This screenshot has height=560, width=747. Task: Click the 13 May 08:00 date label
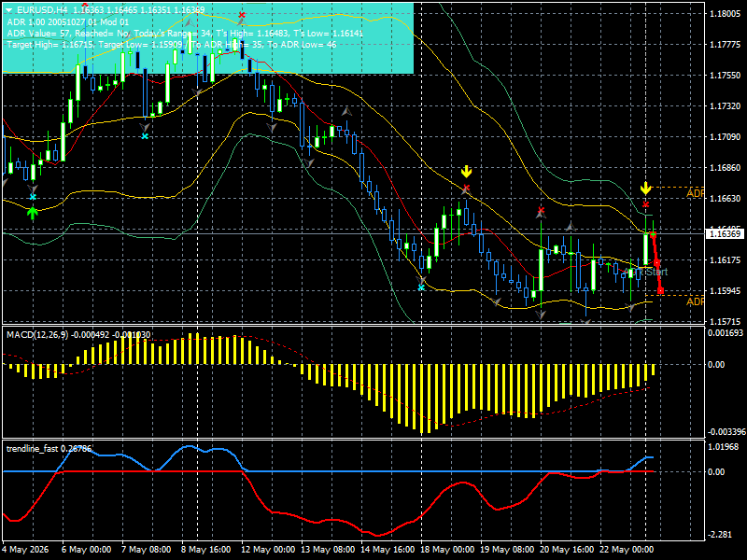tap(329, 550)
